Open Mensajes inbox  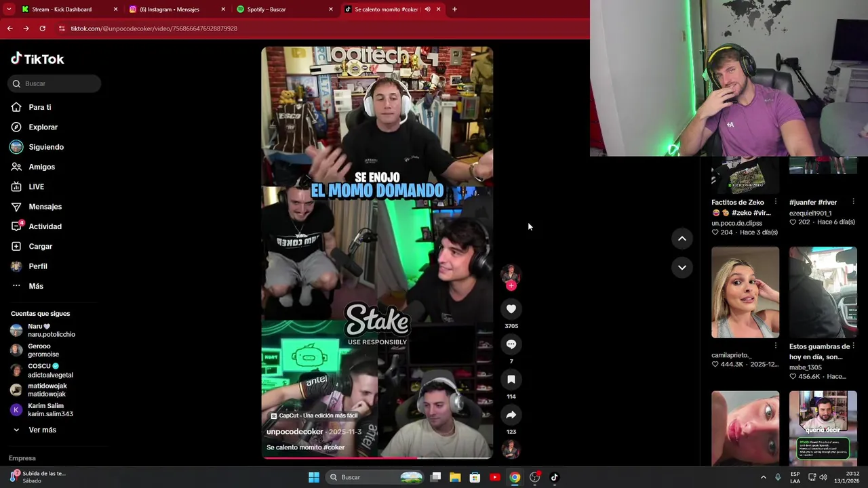[45, 207]
